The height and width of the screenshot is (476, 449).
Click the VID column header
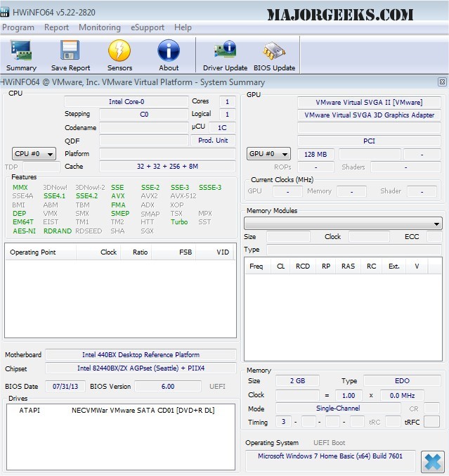(214, 252)
